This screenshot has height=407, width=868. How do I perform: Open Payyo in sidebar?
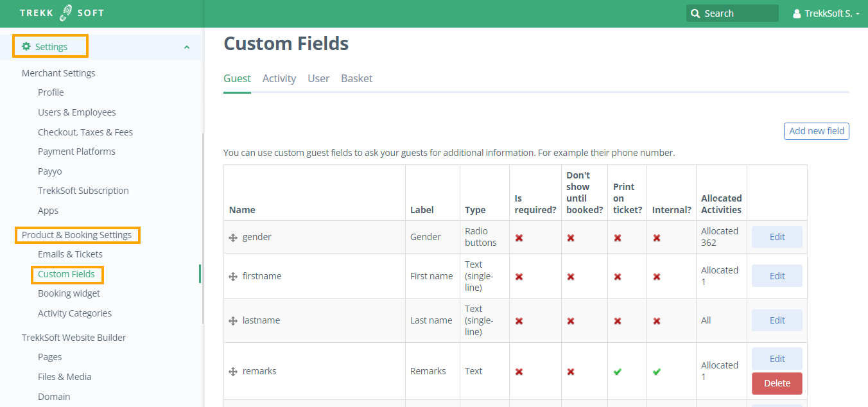[50, 171]
